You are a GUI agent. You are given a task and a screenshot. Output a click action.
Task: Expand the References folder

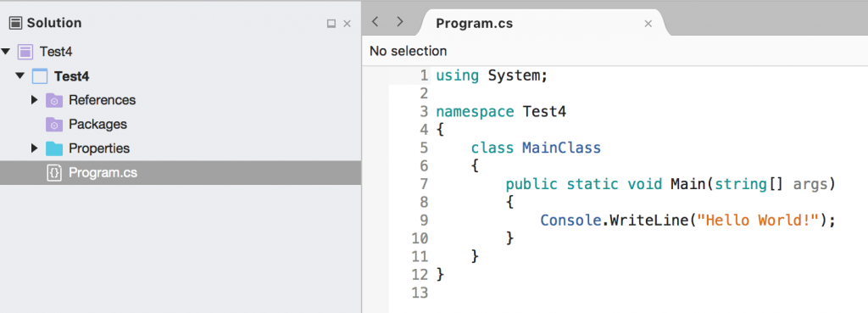tap(34, 100)
